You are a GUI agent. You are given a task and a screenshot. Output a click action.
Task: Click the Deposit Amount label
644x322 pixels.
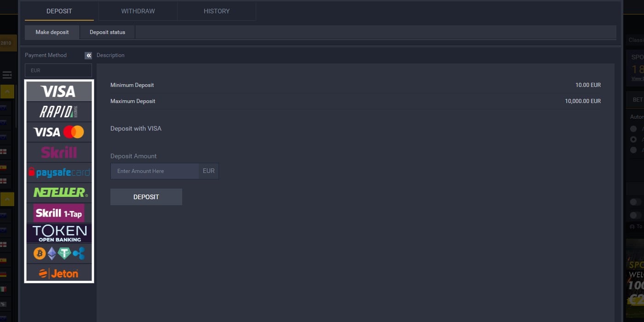[x=133, y=156]
